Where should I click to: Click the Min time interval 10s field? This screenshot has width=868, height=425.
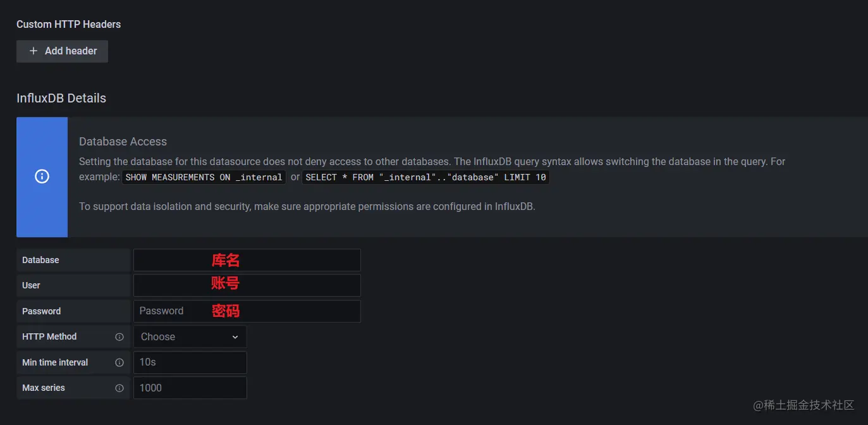(x=190, y=362)
